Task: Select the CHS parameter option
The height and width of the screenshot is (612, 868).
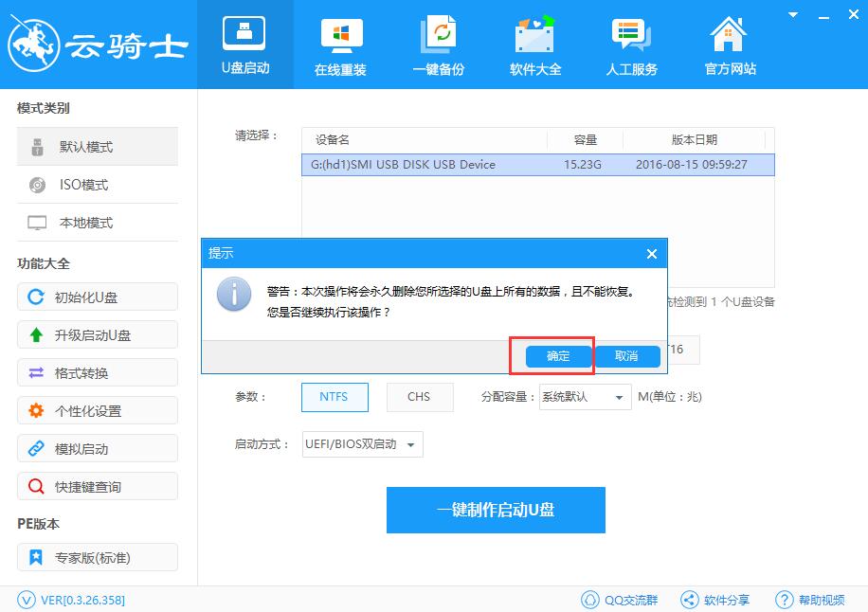Action: (x=419, y=397)
